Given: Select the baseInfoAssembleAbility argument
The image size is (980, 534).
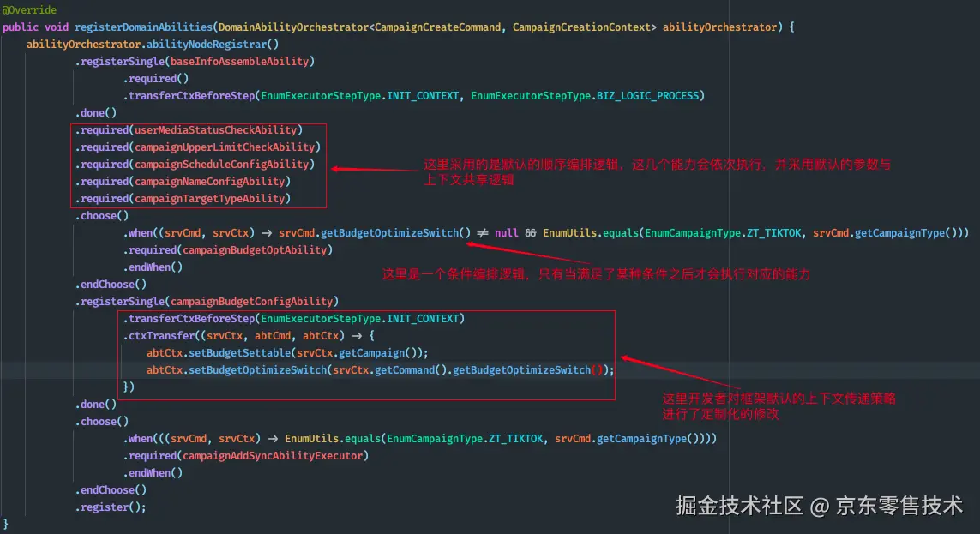Looking at the screenshot, I should 240,62.
